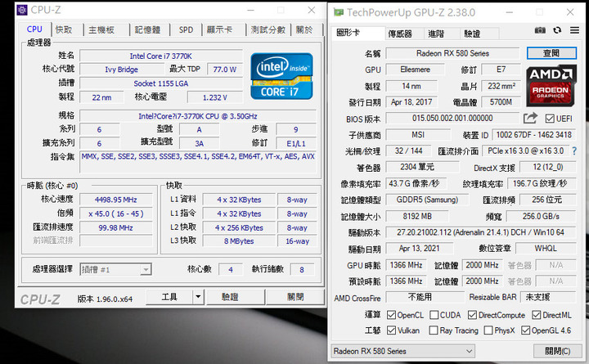This screenshot has height=364, width=589.
Task: Toggle the OpenGL 4.6 checkbox
Action: (x=525, y=330)
